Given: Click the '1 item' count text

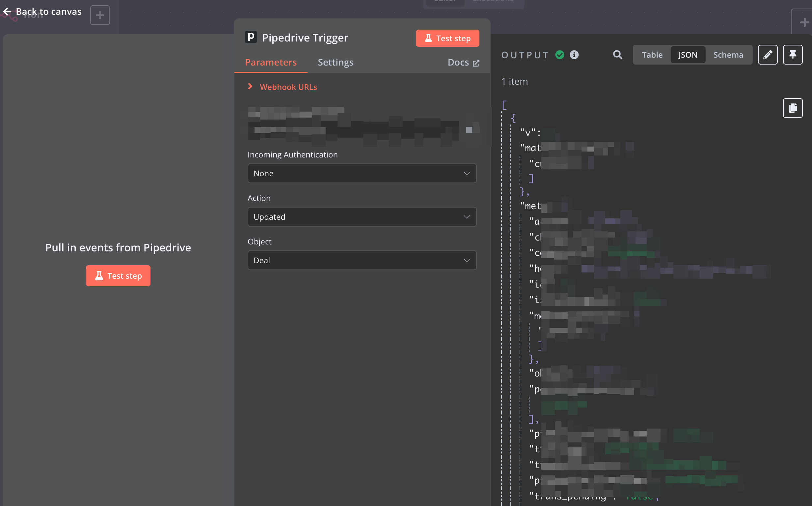Looking at the screenshot, I should tap(515, 81).
